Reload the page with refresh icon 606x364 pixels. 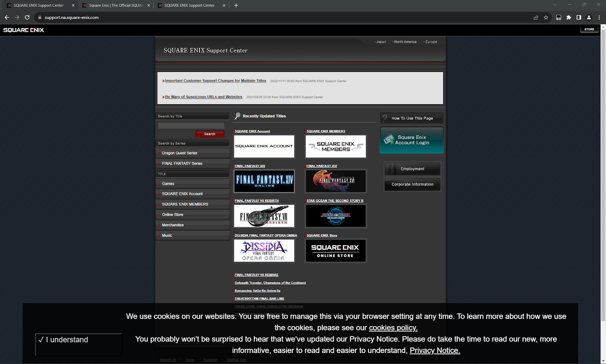[x=27, y=17]
